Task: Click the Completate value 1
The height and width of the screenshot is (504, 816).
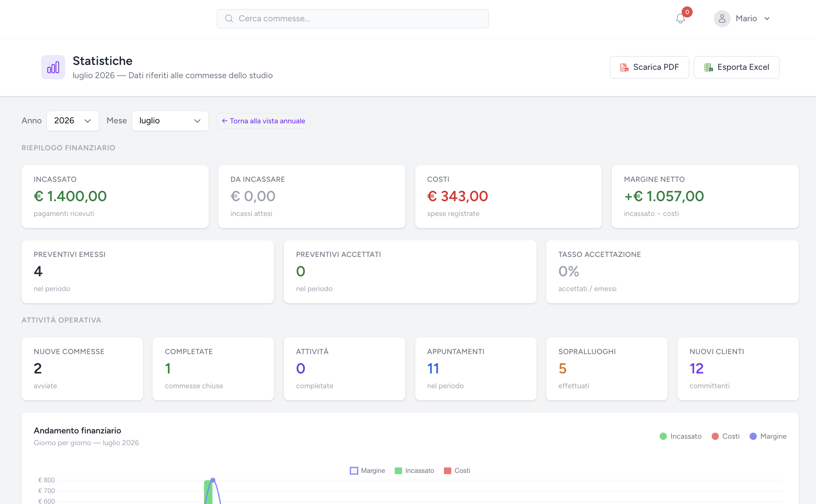Action: [168, 369]
